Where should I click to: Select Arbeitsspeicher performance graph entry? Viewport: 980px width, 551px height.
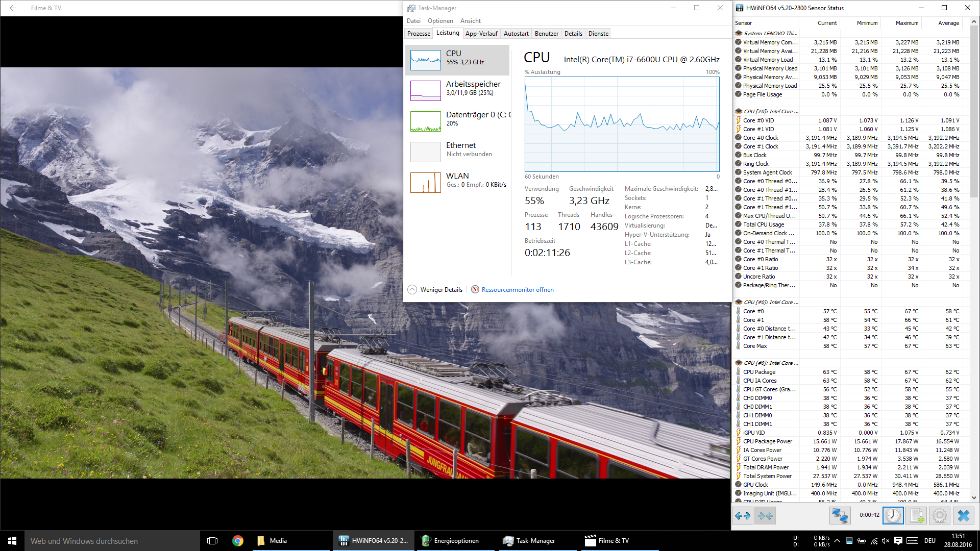coord(458,90)
